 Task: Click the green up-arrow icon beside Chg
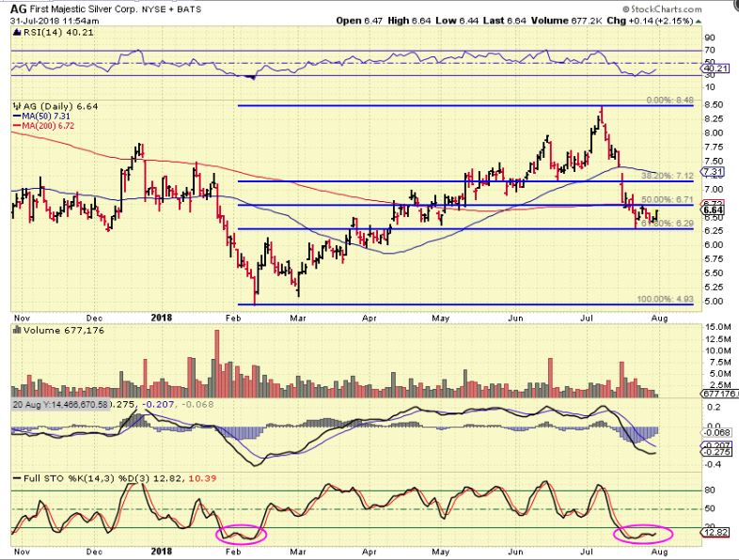pos(698,22)
